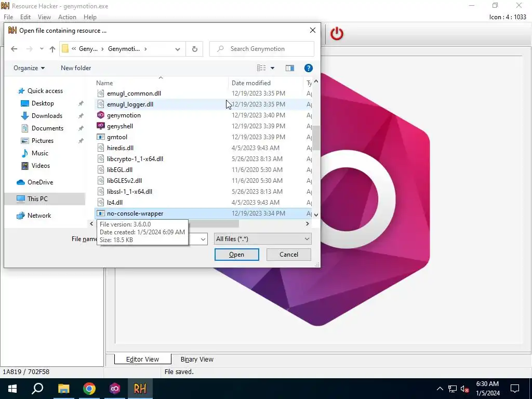This screenshot has height=399, width=532.
Task: Open the Organize dropdown menu
Action: pyautogui.click(x=29, y=68)
